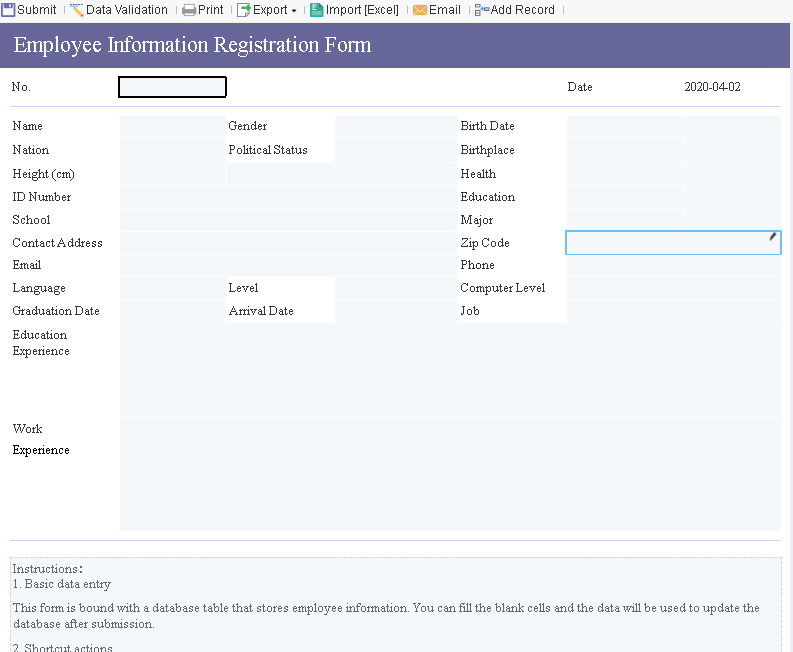Click the Print printer icon
The height and width of the screenshot is (652, 793).
point(189,10)
